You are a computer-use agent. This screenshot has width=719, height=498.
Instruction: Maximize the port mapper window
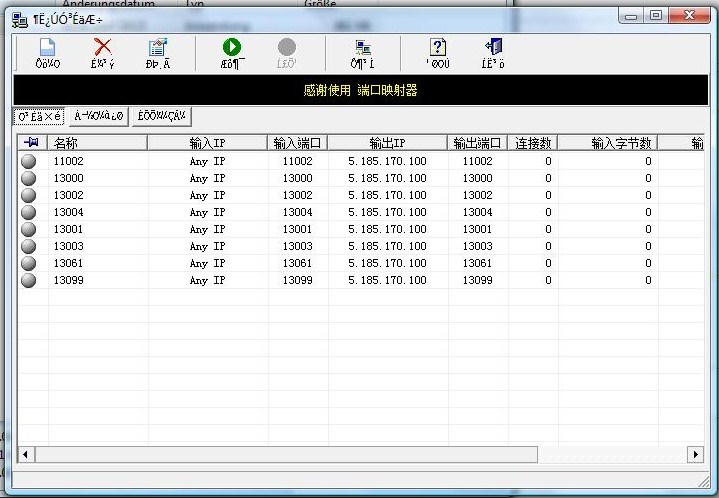click(656, 16)
